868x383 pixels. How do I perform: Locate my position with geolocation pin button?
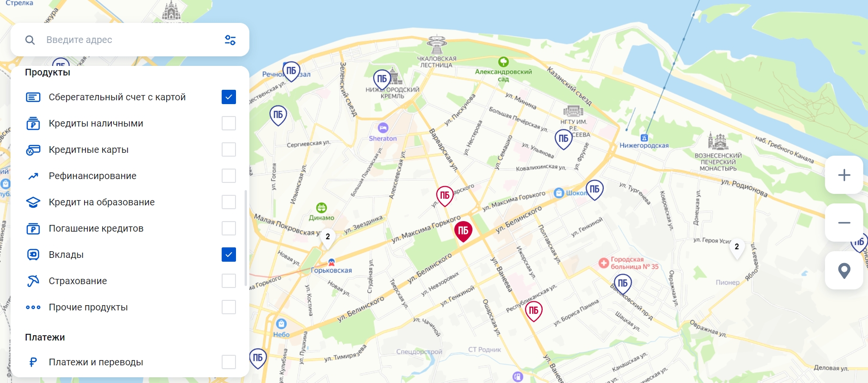pos(844,270)
